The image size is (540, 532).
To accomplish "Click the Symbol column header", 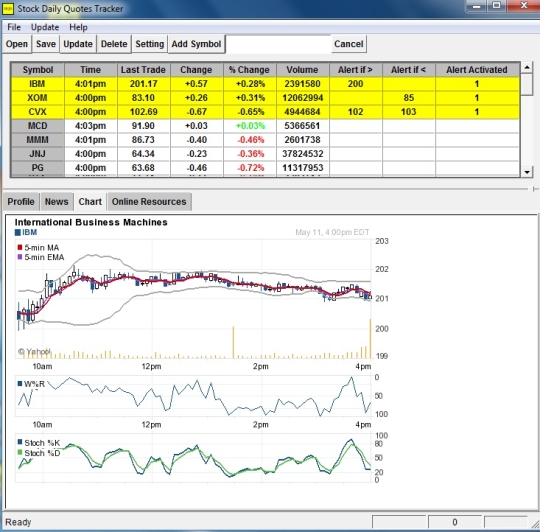I will click(38, 70).
